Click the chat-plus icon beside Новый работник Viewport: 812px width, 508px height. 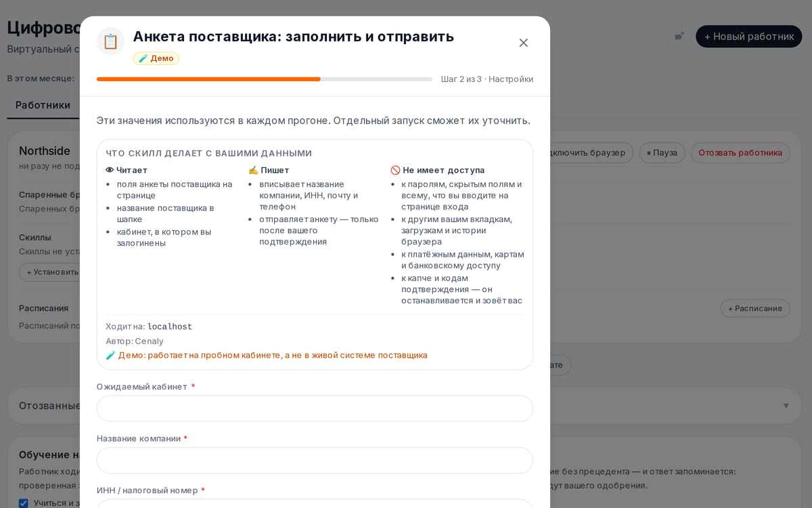679,36
